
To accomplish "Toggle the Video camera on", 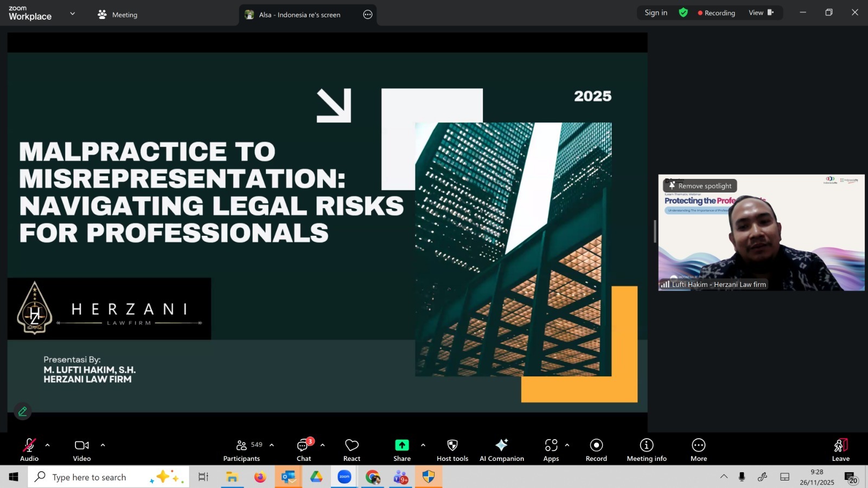I will click(x=82, y=450).
